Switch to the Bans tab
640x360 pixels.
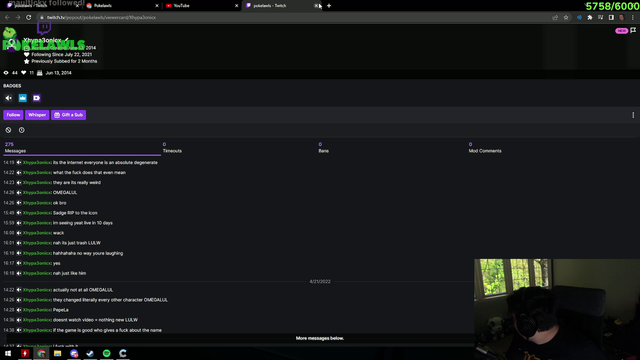coord(323,148)
